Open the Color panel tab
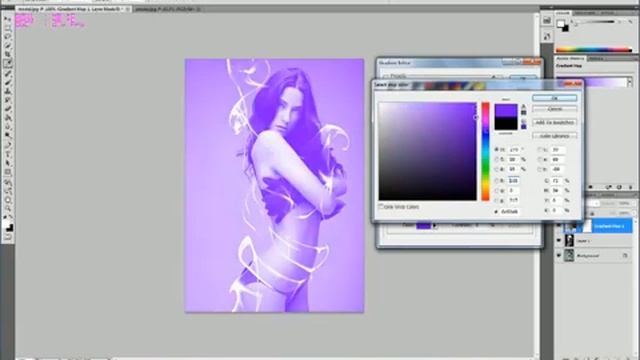Image resolution: width=640 pixels, height=360 pixels. click(x=563, y=13)
